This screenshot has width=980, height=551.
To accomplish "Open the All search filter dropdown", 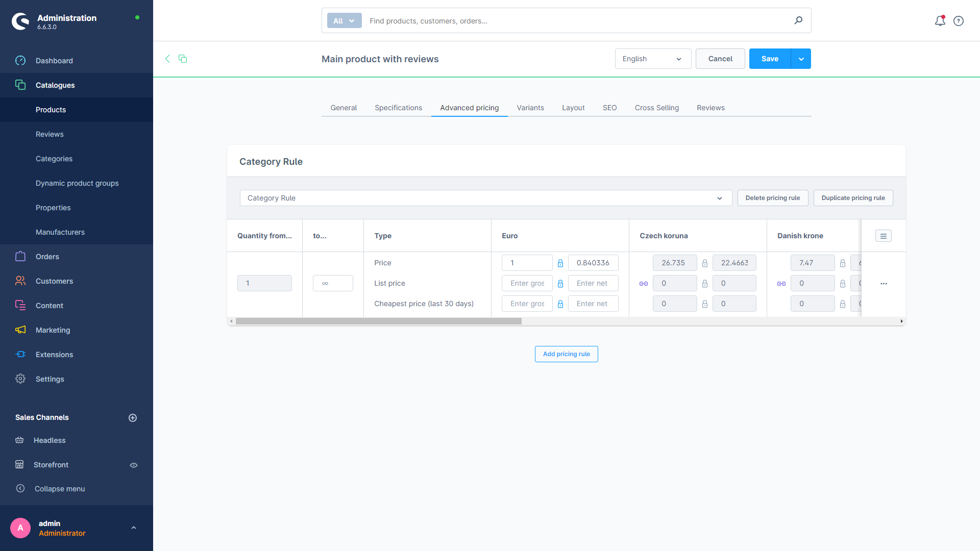I will [344, 21].
